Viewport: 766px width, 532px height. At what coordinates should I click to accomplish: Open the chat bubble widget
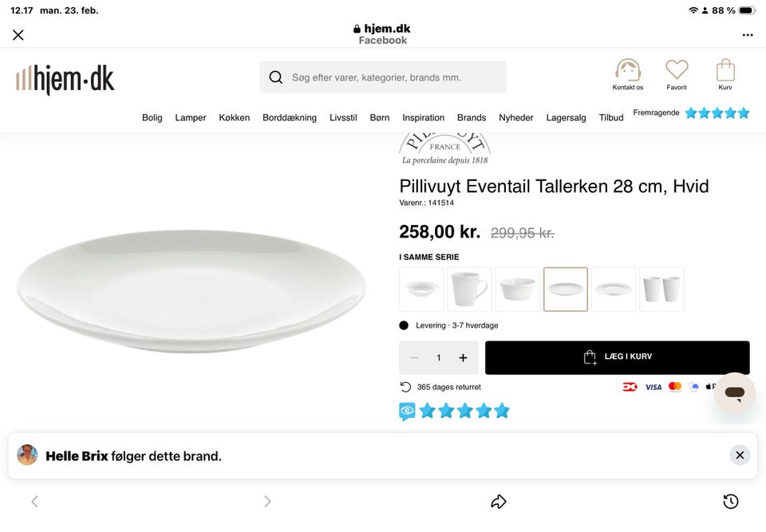[734, 392]
